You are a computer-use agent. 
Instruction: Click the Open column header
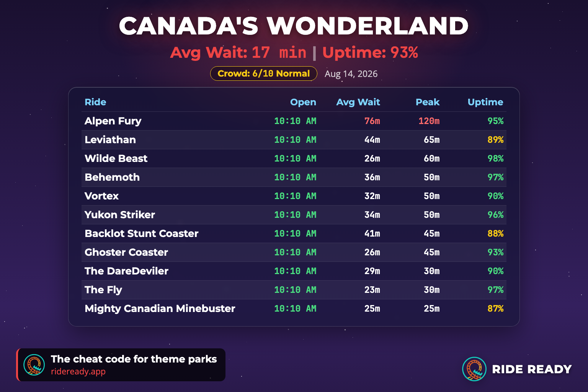point(303,102)
